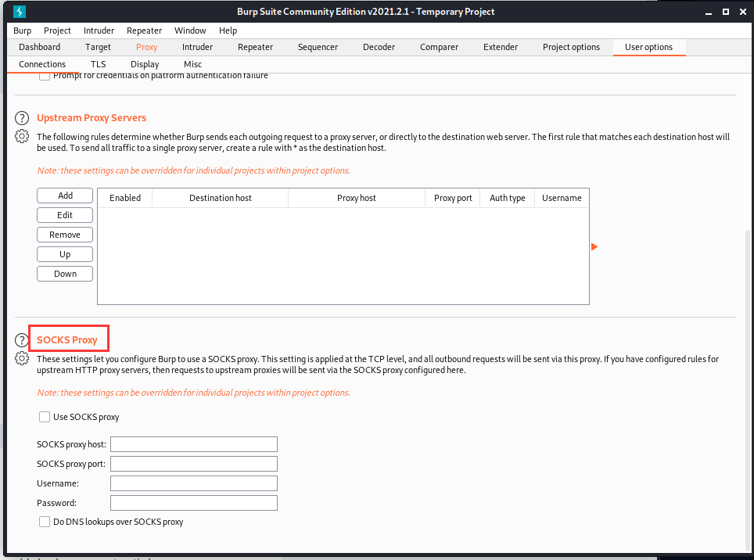
Task: Focus the SOCKS proxy host field
Action: (194, 444)
